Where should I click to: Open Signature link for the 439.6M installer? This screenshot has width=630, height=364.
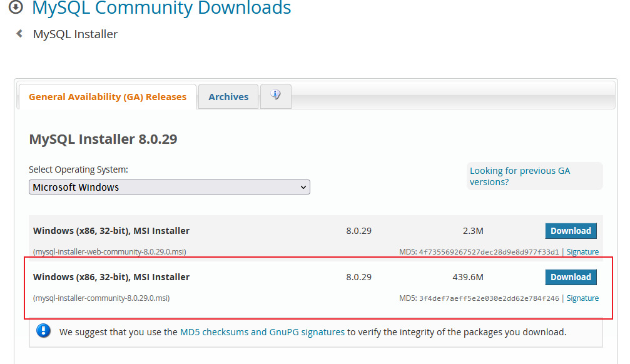pos(582,298)
